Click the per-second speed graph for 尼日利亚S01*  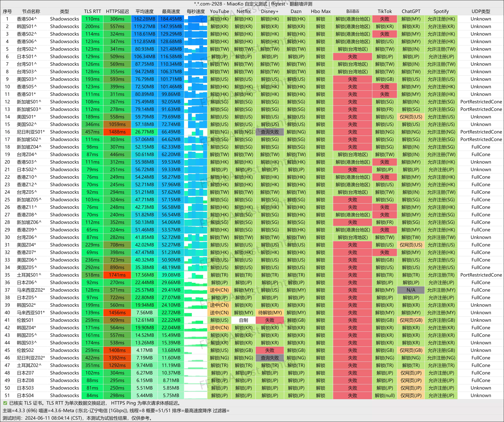click(196, 132)
